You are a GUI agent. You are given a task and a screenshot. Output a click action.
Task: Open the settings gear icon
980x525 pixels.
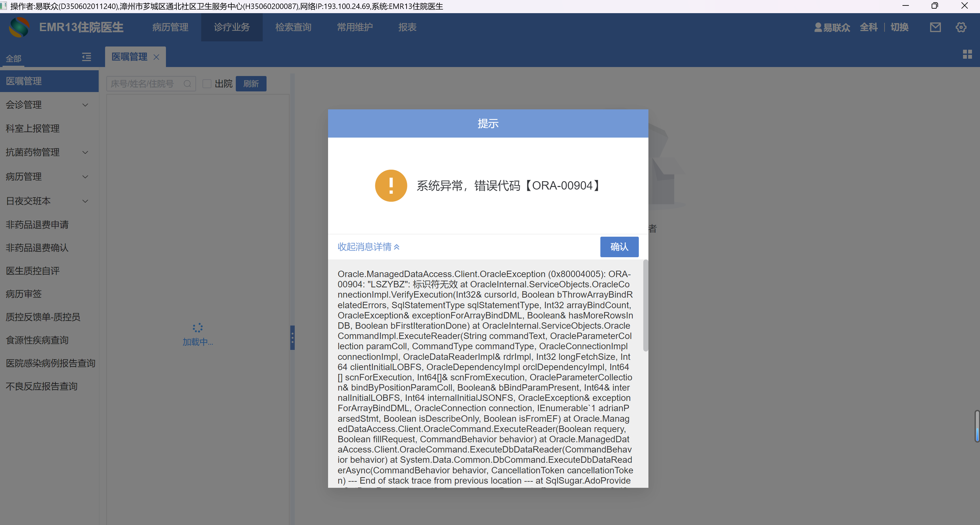tap(960, 27)
